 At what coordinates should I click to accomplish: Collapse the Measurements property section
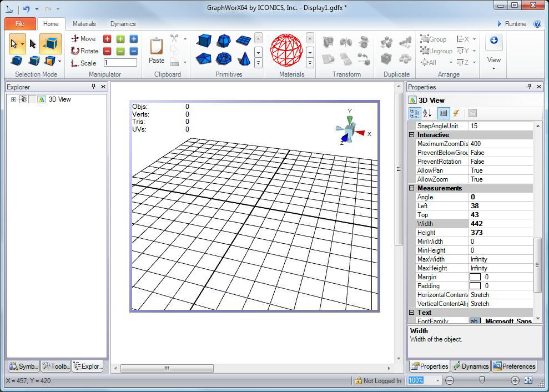[412, 188]
